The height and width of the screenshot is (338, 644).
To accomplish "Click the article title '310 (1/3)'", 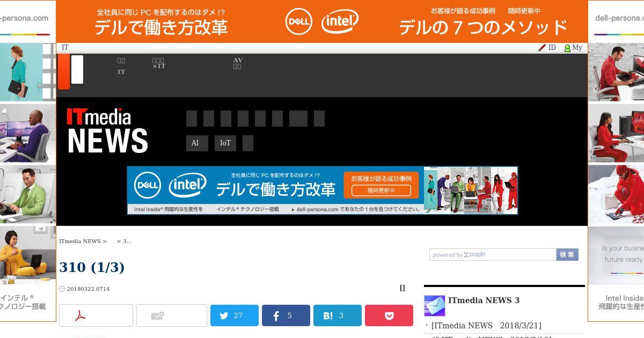I will pyautogui.click(x=92, y=267).
